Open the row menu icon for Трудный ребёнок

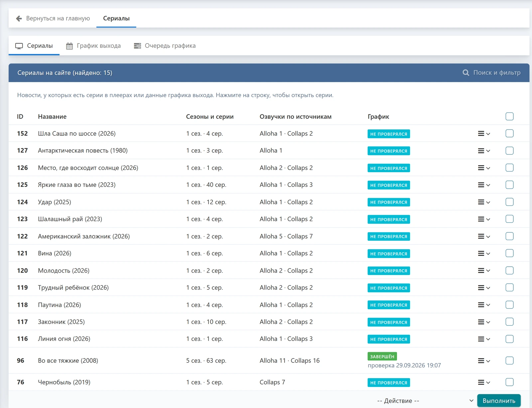pos(484,288)
